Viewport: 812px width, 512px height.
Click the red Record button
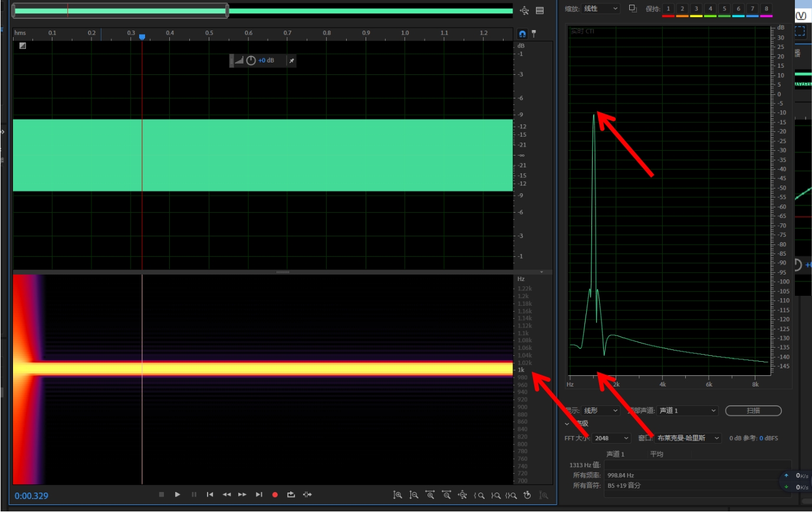tap(275, 495)
